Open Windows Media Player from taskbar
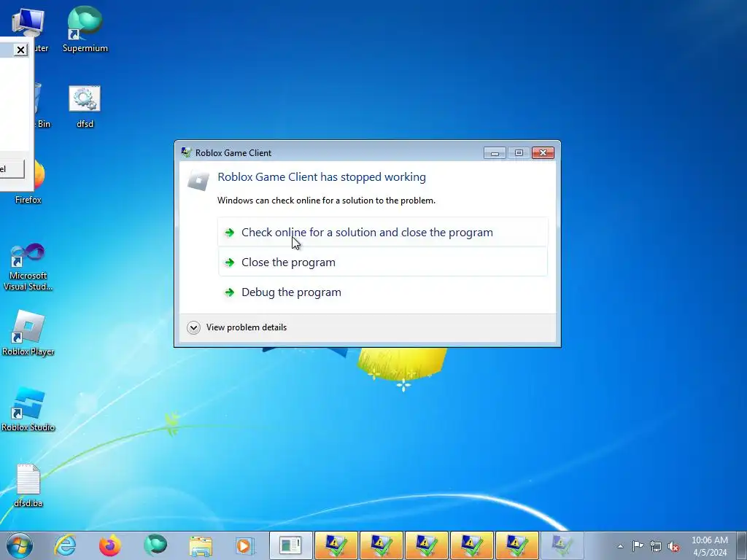The height and width of the screenshot is (560, 747). 245,545
